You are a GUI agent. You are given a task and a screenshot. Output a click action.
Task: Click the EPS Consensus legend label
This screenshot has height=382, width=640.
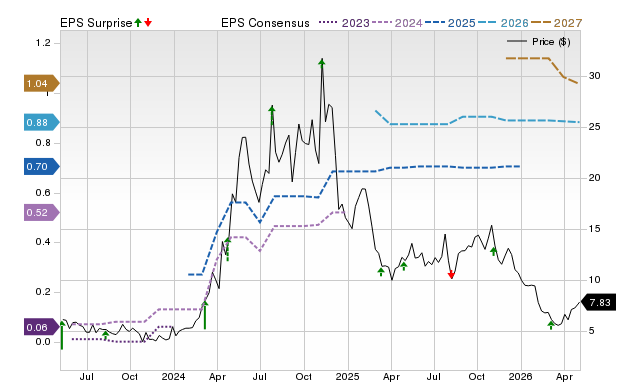pyautogui.click(x=265, y=23)
